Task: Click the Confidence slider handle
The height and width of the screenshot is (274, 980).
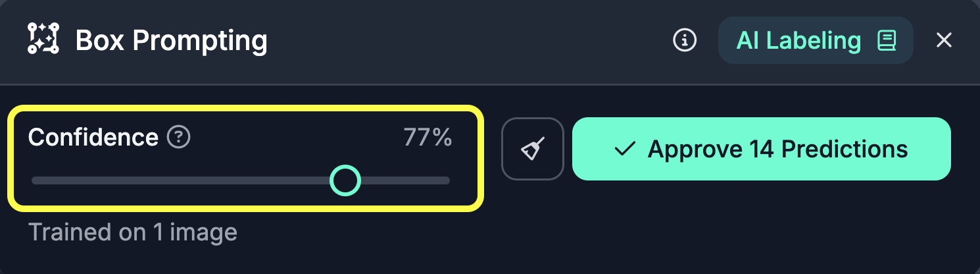Action: click(345, 180)
